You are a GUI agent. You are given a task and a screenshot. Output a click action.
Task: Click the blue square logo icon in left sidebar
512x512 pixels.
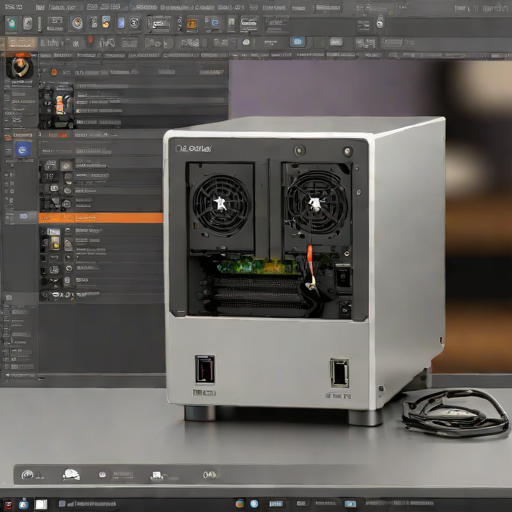tap(23, 150)
